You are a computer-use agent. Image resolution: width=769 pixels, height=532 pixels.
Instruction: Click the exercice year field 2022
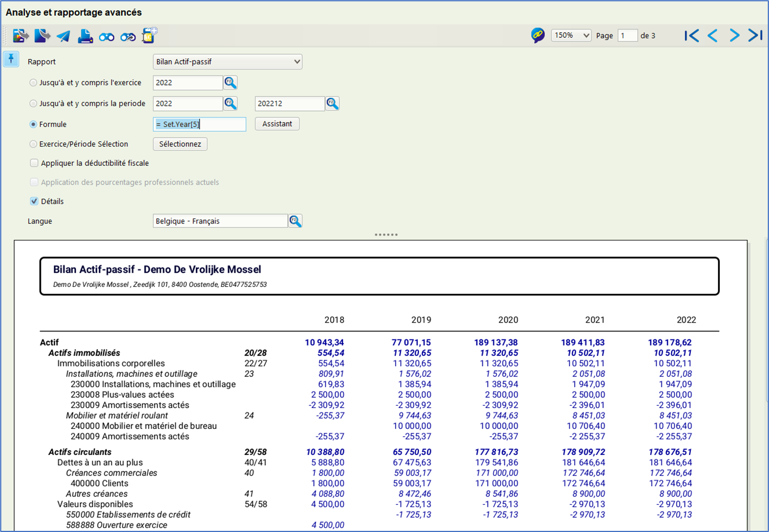[188, 83]
